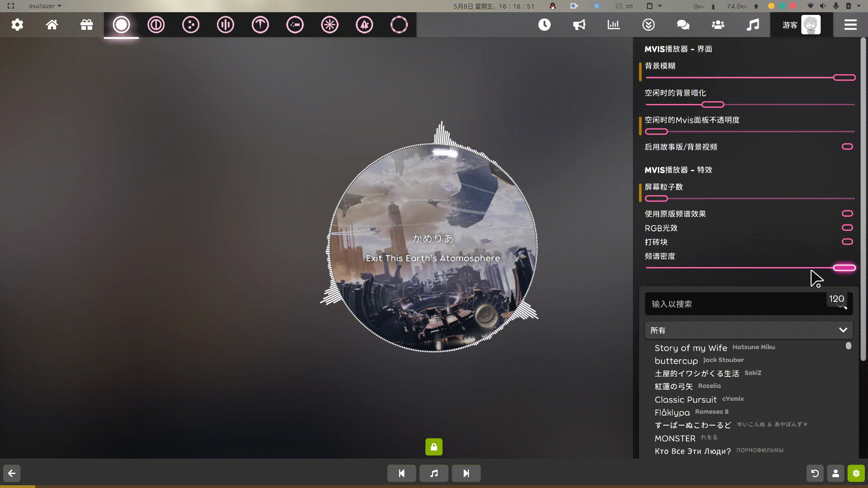868x488 pixels.
Task: Select song Flåklypa
Action: point(672,413)
